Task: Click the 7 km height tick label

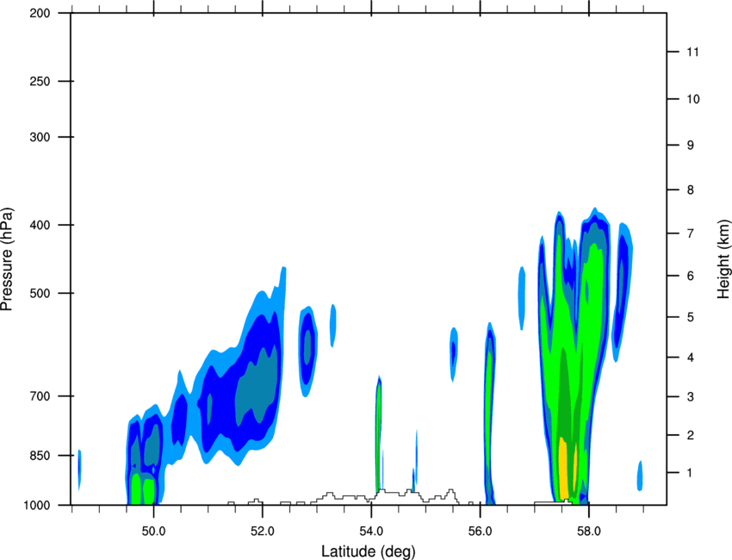Action: 691,233
